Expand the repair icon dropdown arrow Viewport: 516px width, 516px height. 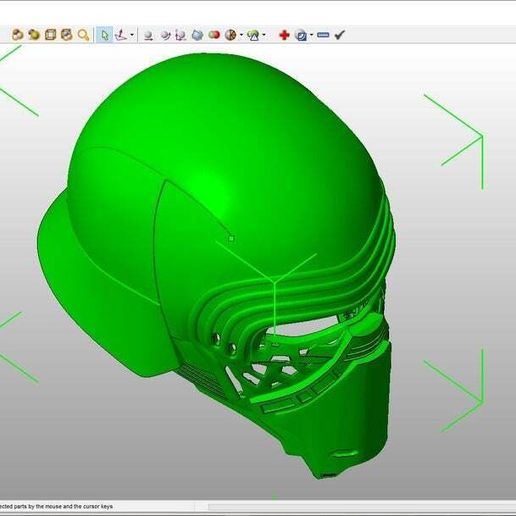pyautogui.click(x=311, y=35)
